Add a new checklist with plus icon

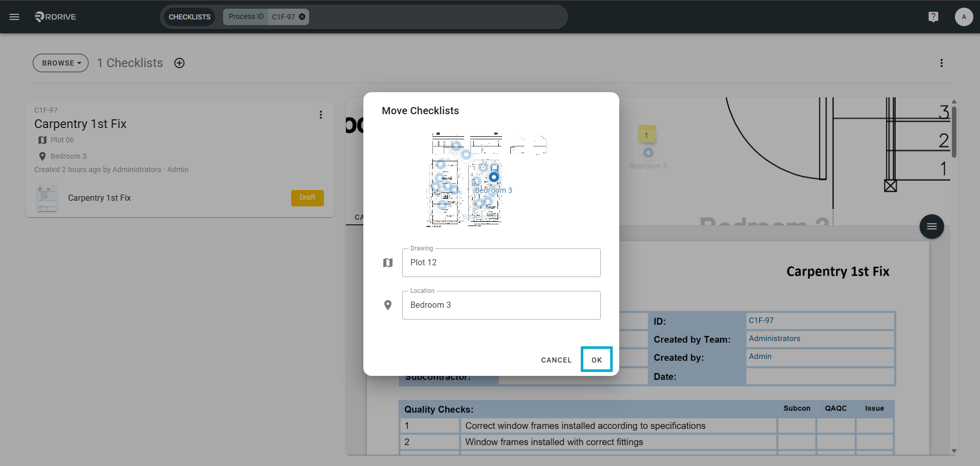[179, 63]
